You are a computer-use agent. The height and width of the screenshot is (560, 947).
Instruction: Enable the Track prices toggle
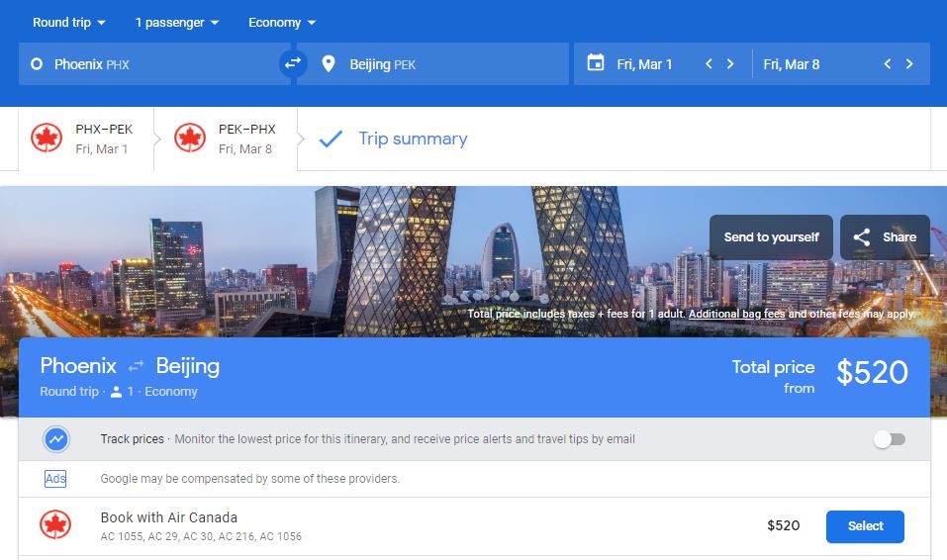coord(890,439)
